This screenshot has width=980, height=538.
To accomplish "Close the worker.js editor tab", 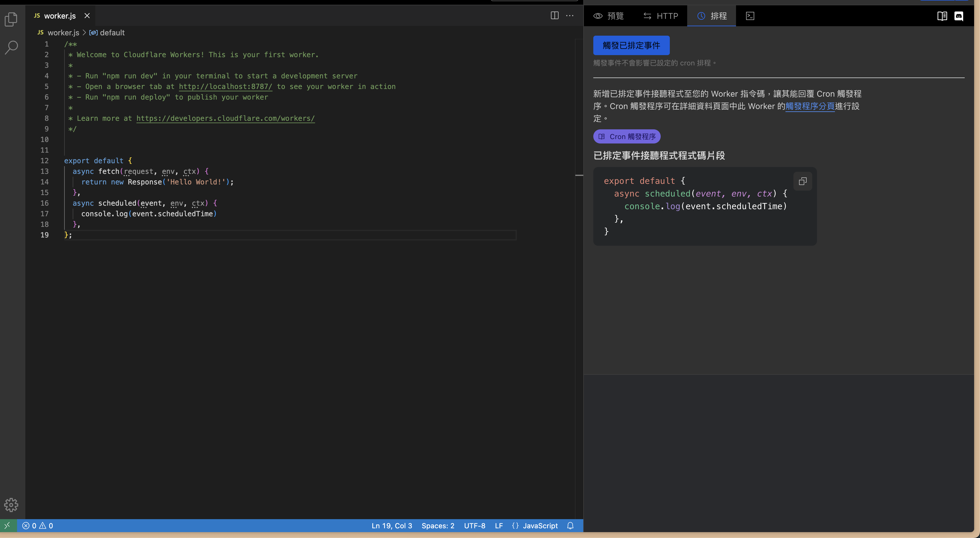I will [x=87, y=16].
